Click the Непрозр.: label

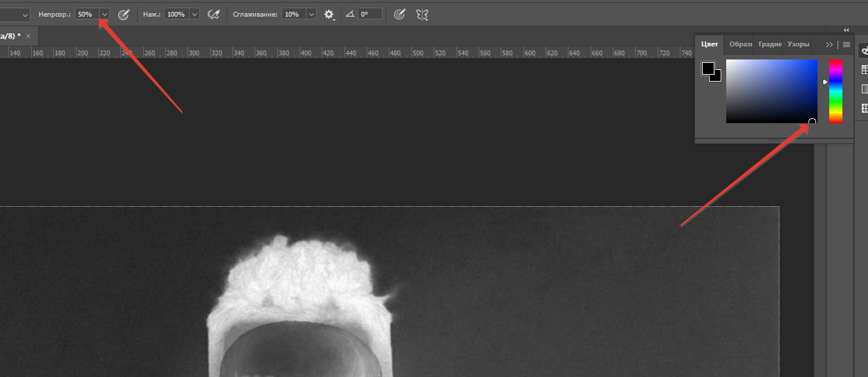click(55, 14)
